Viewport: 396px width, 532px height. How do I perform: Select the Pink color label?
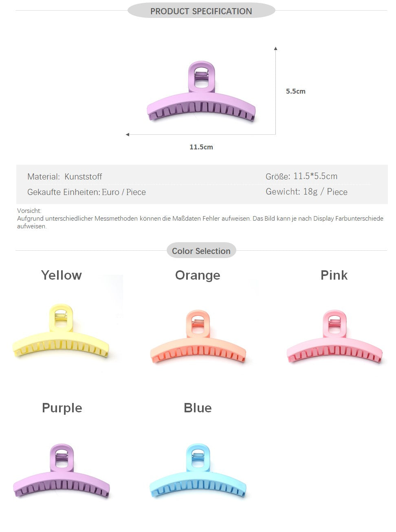click(x=334, y=275)
